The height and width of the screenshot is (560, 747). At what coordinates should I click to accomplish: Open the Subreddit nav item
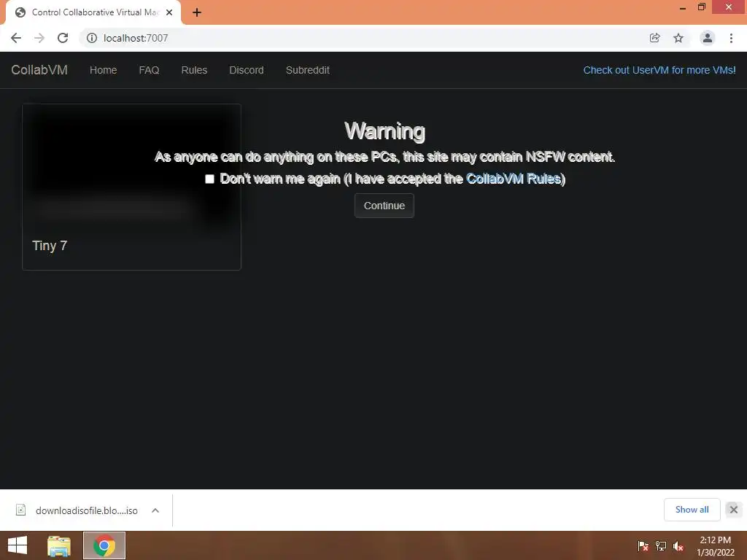[x=307, y=70]
